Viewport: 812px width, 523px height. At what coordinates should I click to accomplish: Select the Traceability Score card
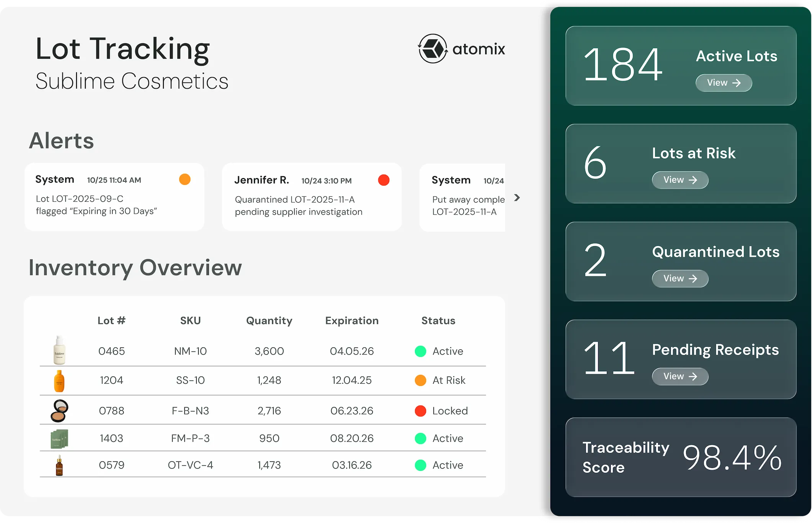[681, 457]
